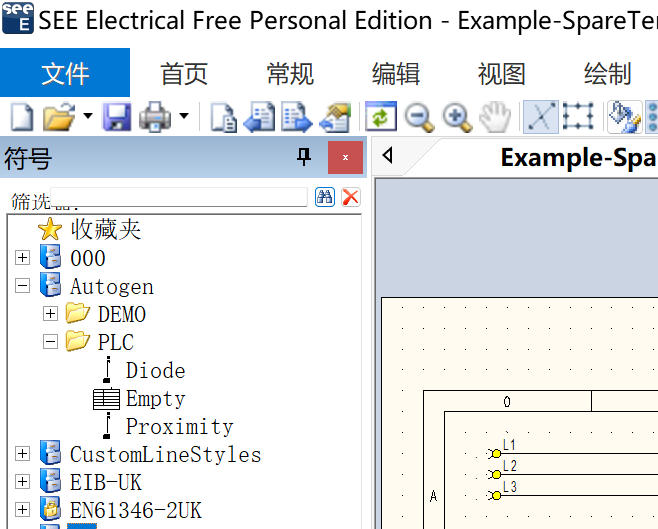Switch to the 视图 ribbon tab
This screenshot has height=529, width=658.
[x=501, y=74]
